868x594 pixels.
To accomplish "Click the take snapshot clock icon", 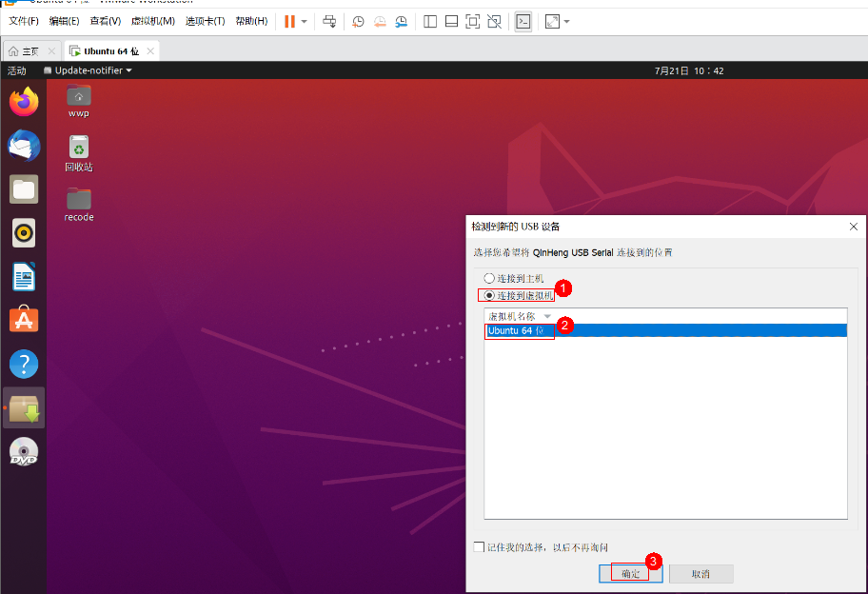I will tap(357, 21).
